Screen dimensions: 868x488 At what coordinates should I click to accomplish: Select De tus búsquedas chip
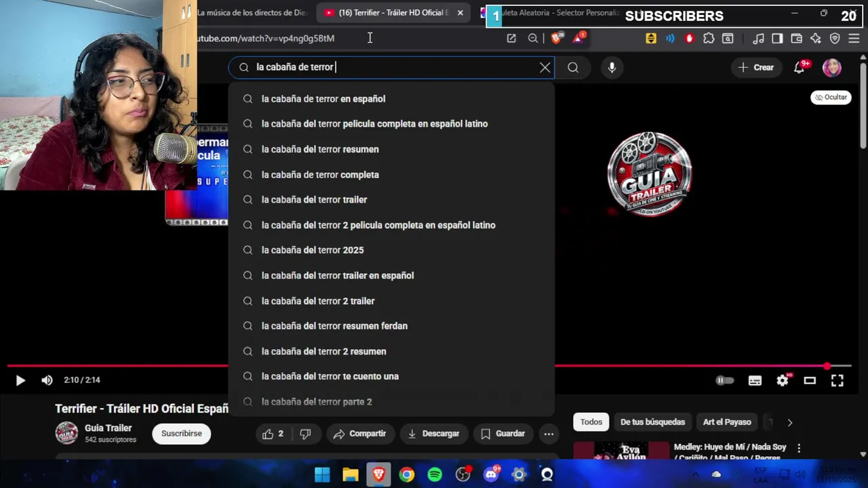652,422
